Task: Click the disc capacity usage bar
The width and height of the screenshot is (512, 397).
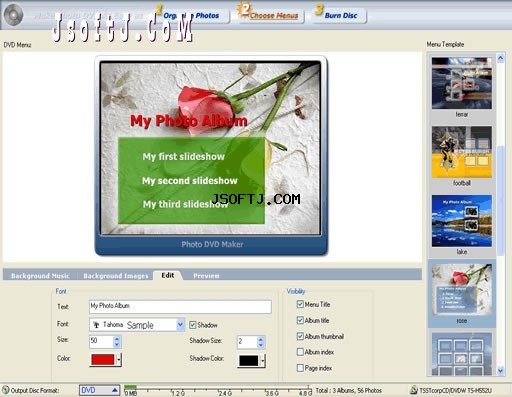Action: (x=218, y=390)
